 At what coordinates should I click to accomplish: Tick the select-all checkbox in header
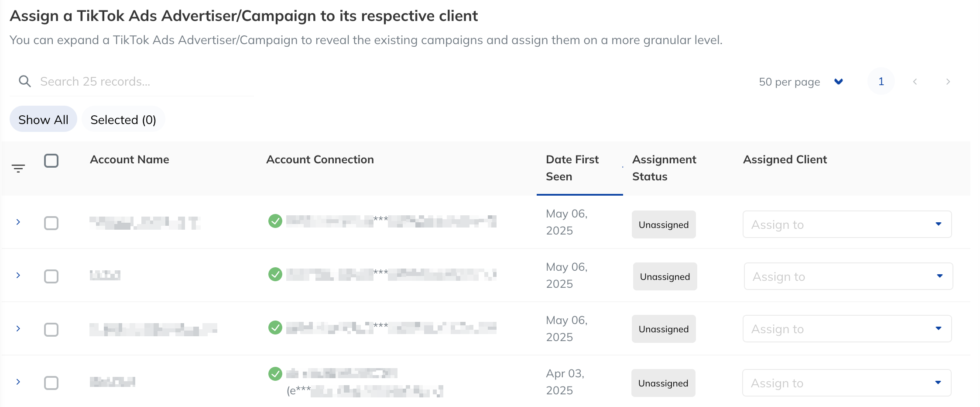[51, 161]
